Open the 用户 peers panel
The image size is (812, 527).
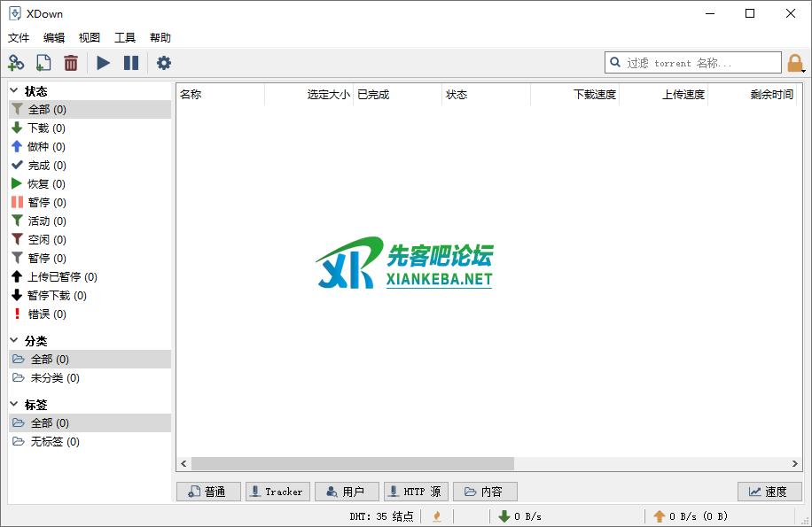pyautogui.click(x=347, y=492)
